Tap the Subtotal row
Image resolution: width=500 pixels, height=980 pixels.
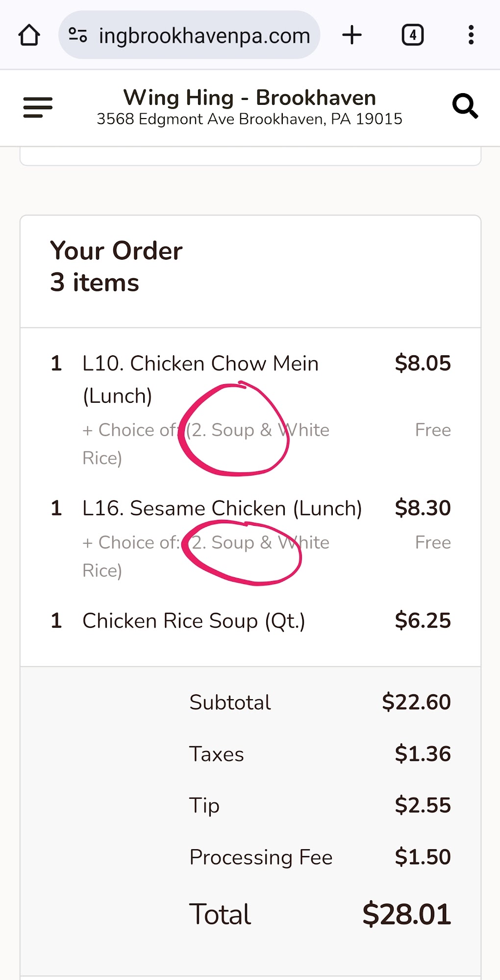point(320,702)
